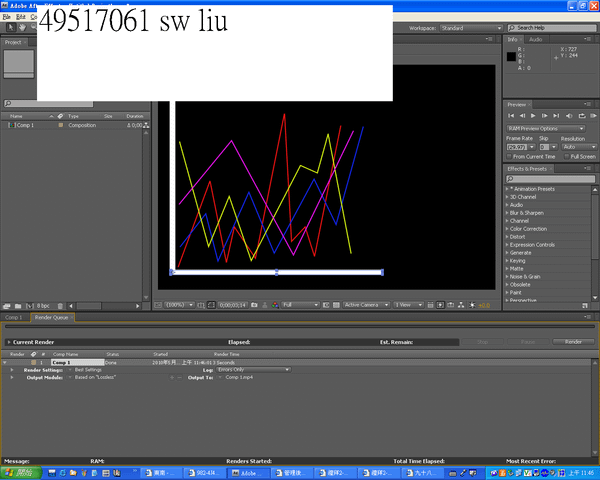Switch to the Comp 1 timeline tab
This screenshot has width=600, height=480.
pos(14,318)
